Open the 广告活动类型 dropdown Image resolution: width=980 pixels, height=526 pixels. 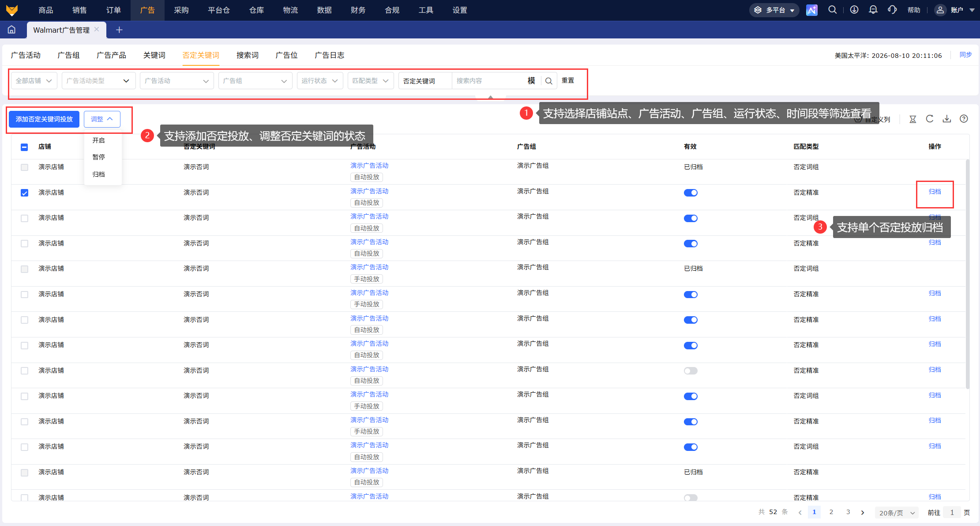click(98, 81)
